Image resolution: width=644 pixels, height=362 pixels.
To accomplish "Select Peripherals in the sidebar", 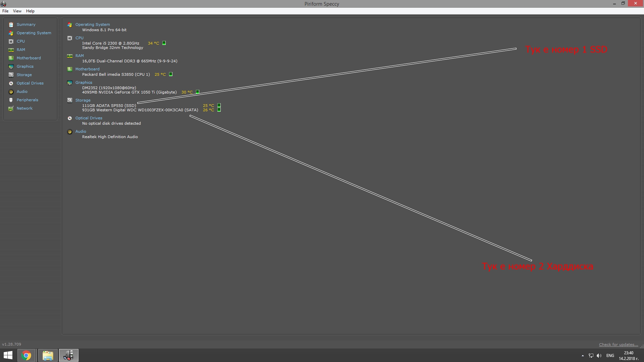I will pyautogui.click(x=28, y=100).
